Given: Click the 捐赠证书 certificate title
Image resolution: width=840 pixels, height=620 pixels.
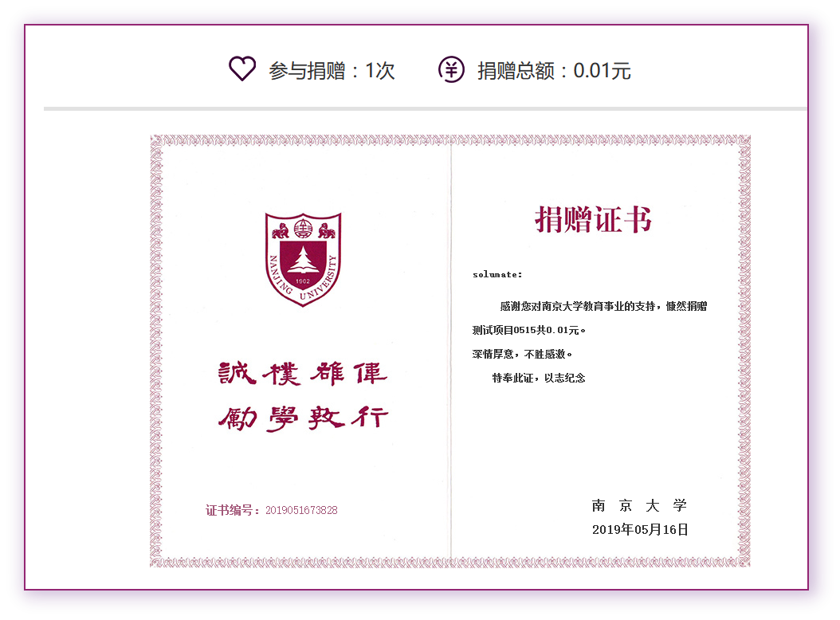Looking at the screenshot, I should click(x=594, y=219).
